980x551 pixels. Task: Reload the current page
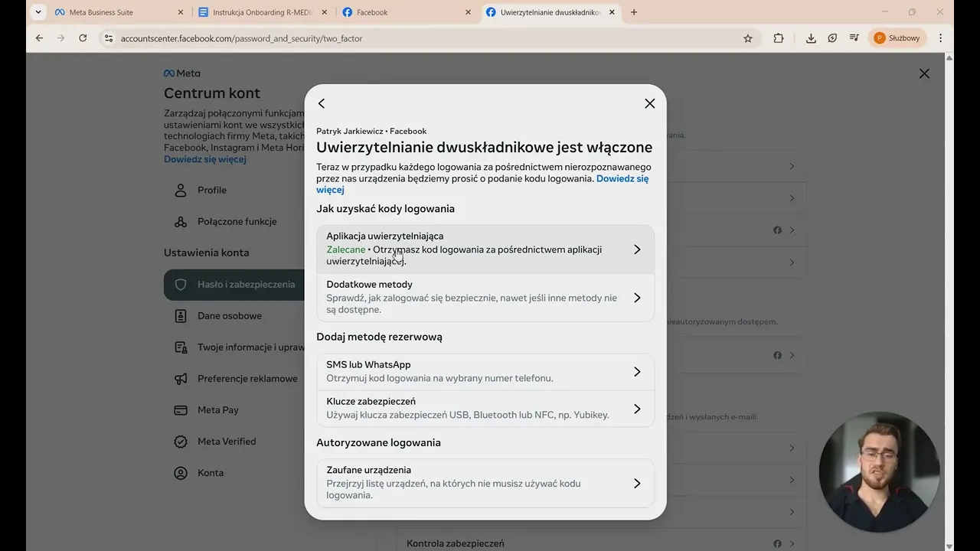click(83, 38)
